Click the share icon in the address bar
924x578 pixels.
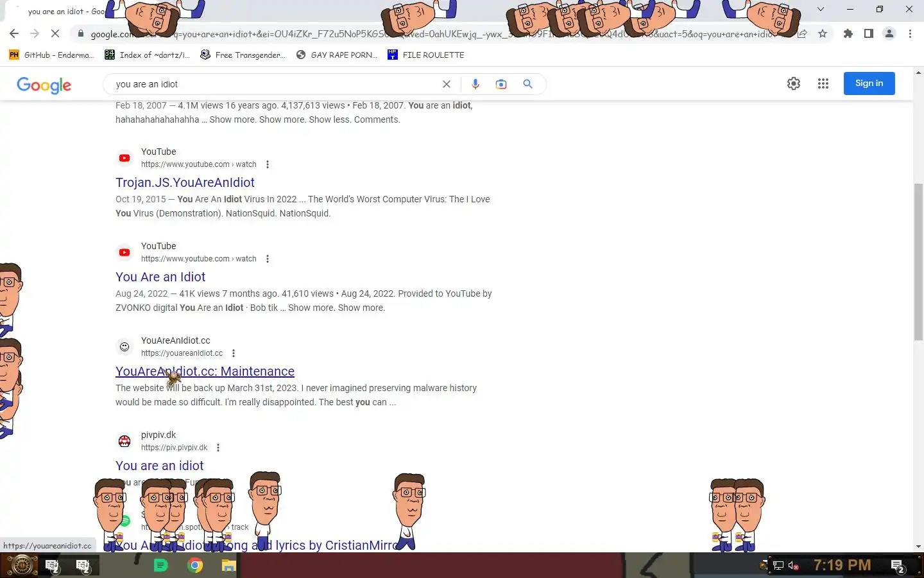802,33
